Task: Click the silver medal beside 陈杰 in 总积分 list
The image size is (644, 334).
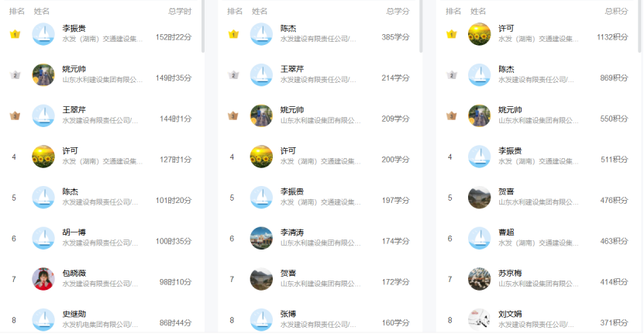Action: click(x=452, y=75)
